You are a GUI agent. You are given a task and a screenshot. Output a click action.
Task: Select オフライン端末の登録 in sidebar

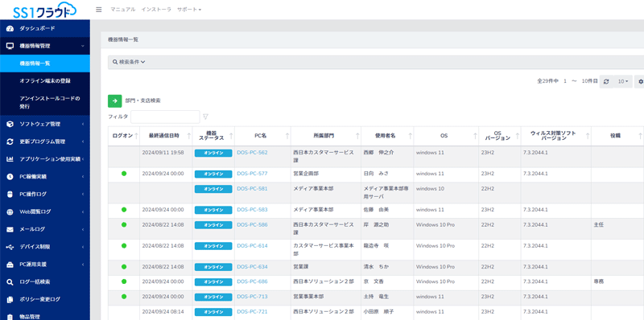(45, 81)
